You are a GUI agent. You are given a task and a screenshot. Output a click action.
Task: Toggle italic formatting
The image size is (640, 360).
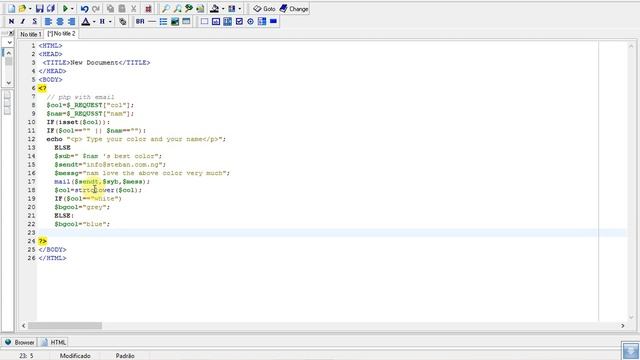pyautogui.click(x=23, y=21)
